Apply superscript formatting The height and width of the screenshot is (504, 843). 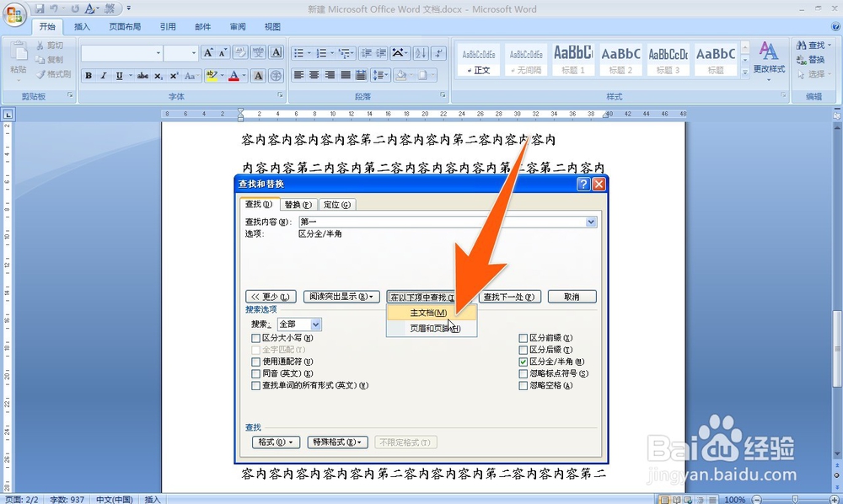[x=174, y=76]
